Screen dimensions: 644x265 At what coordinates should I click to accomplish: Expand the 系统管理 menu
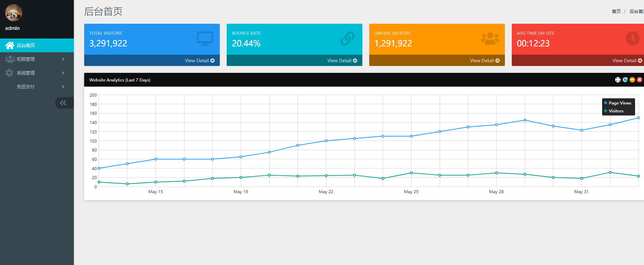tap(26, 73)
